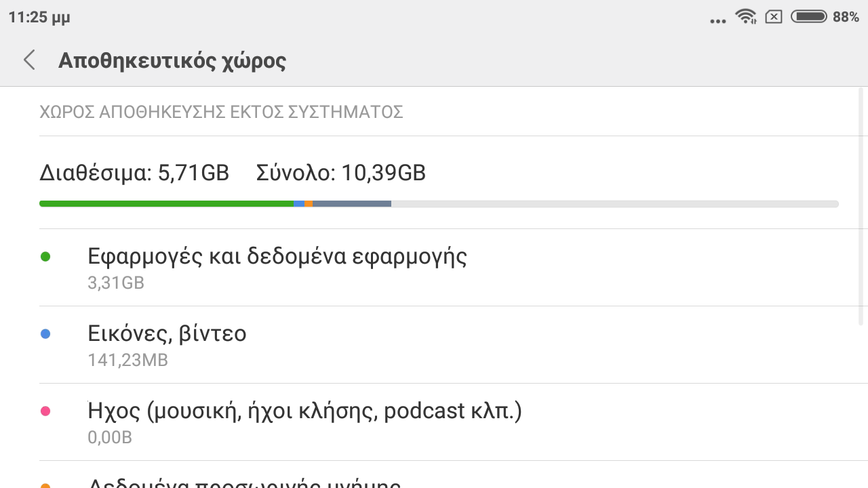Tap the three-dot status bar indicator
This screenshot has width=868, height=488.
(x=718, y=21)
